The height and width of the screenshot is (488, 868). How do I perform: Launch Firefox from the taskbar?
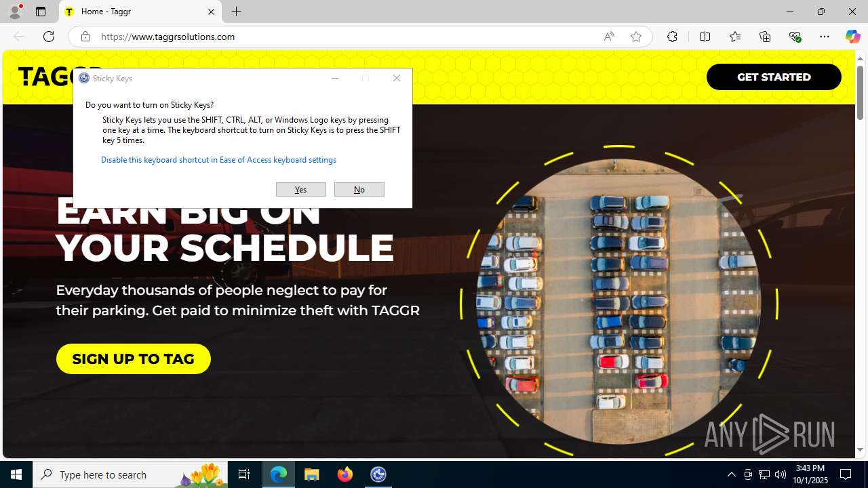(345, 474)
